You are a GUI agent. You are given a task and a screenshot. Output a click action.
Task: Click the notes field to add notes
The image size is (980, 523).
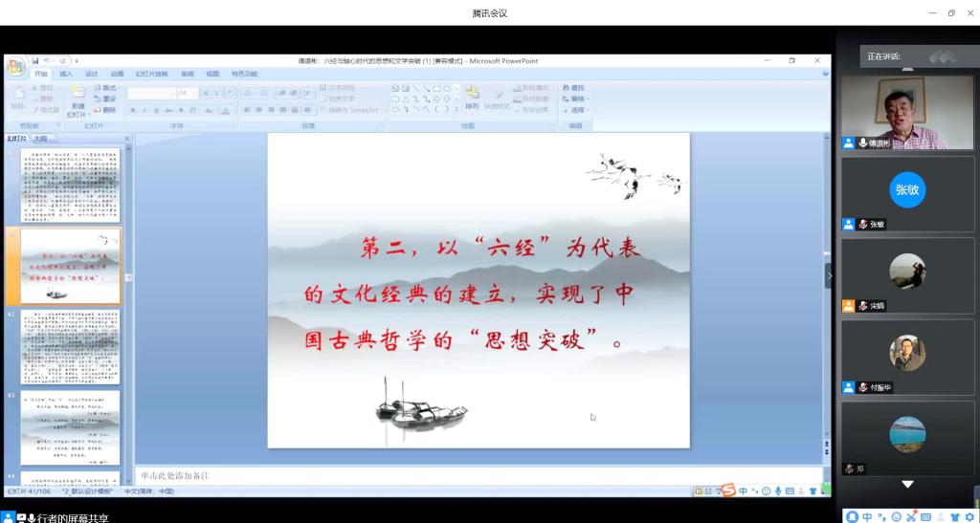click(479, 475)
